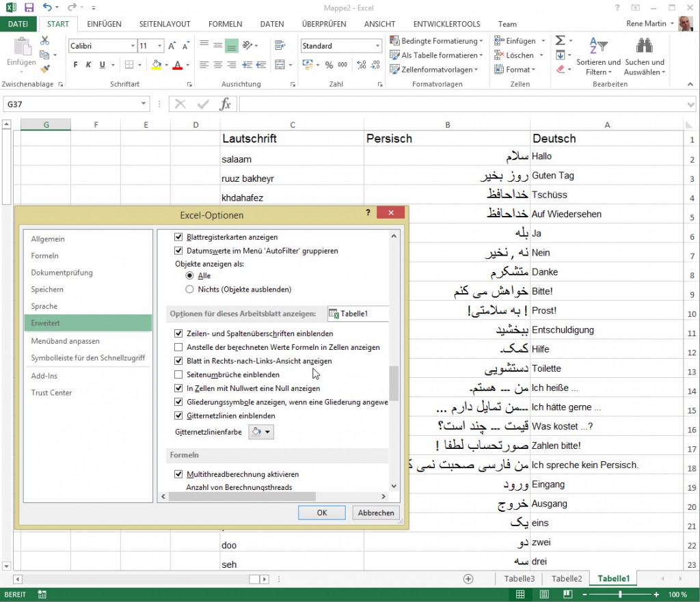This screenshot has height=602, width=700.
Task: Switch to page layout view in status bar
Action: pos(544,594)
